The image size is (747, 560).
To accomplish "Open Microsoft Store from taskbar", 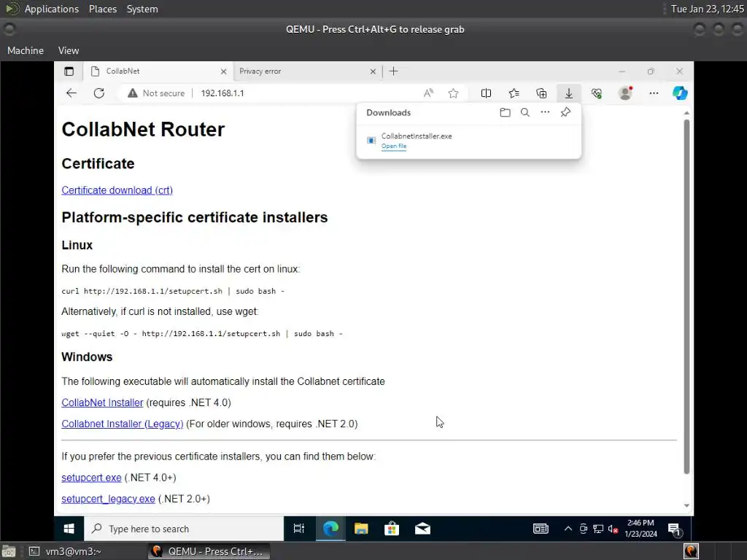I will coord(392,529).
